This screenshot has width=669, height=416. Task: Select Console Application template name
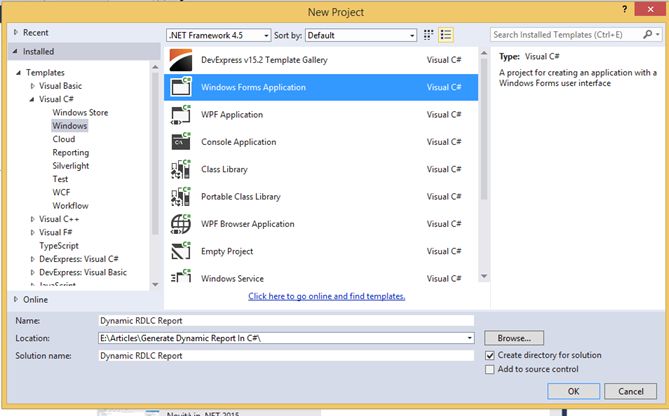point(239,142)
